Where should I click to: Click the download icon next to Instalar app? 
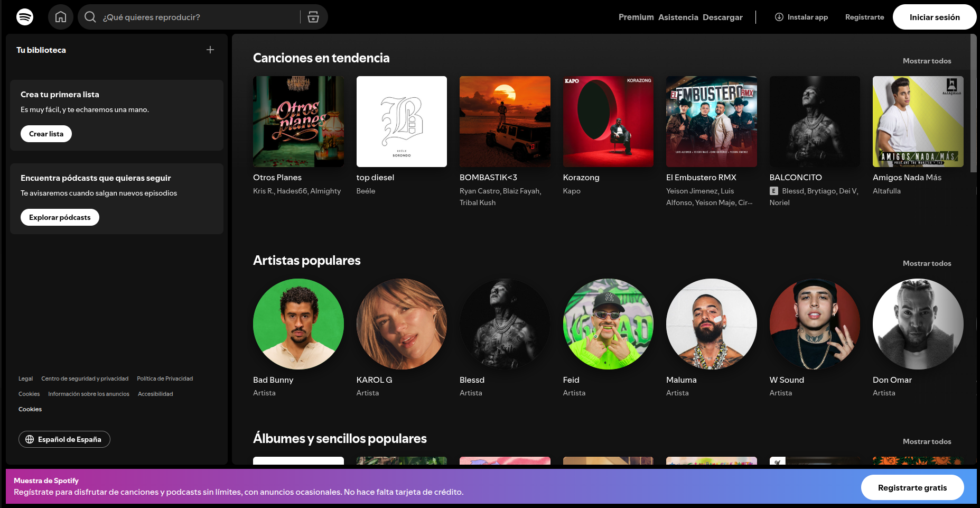779,17
